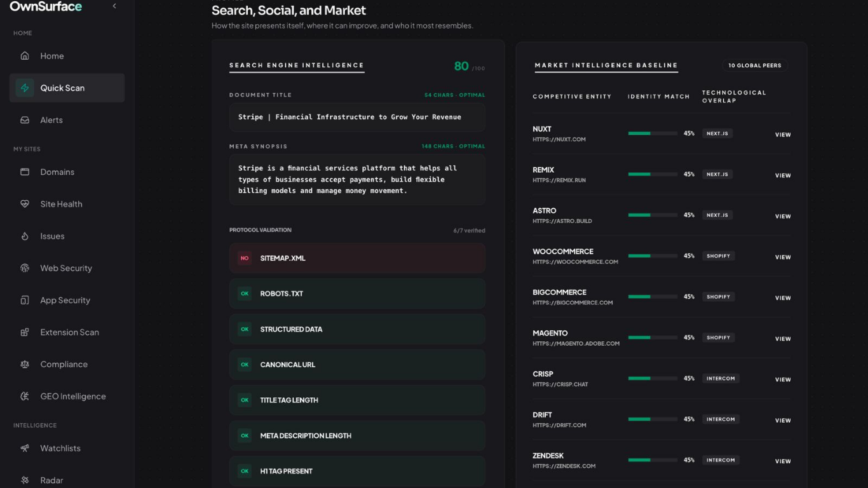Open the https://woocommerce.com link
868x488 pixels.
coord(575,262)
